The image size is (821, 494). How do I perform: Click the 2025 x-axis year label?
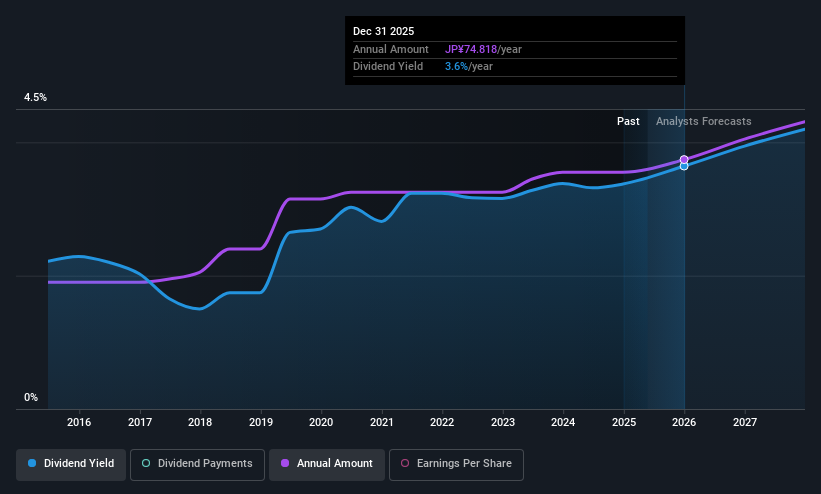[624, 422]
